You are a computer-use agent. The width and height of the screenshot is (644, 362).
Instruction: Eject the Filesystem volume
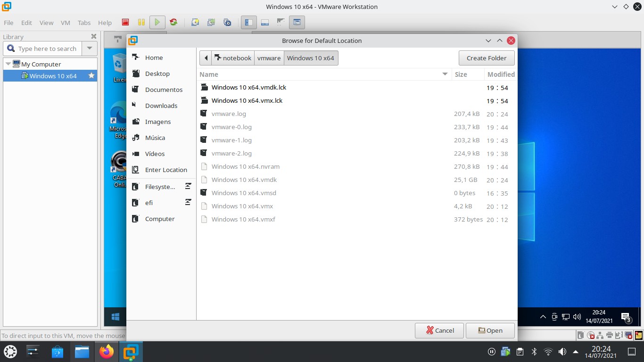pyautogui.click(x=188, y=186)
